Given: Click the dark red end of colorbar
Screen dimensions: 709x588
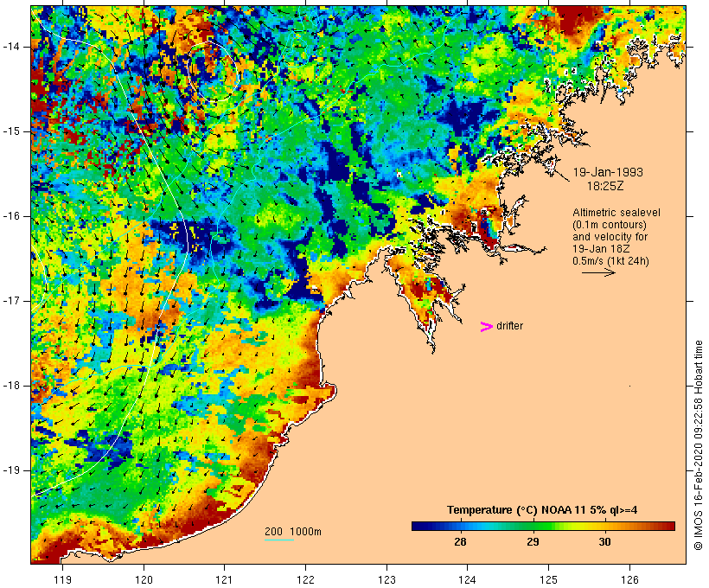Looking at the screenshot, I should click(x=670, y=526).
